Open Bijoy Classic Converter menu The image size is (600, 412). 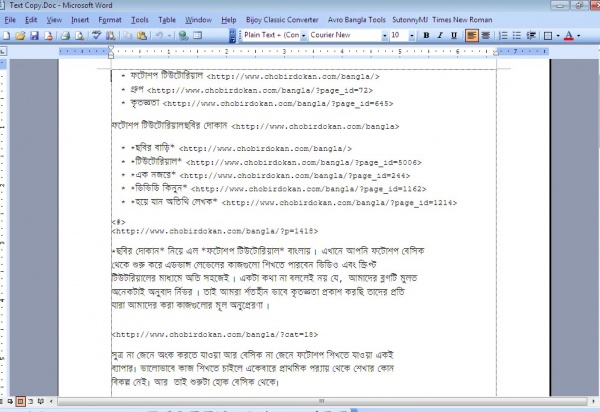point(282,20)
